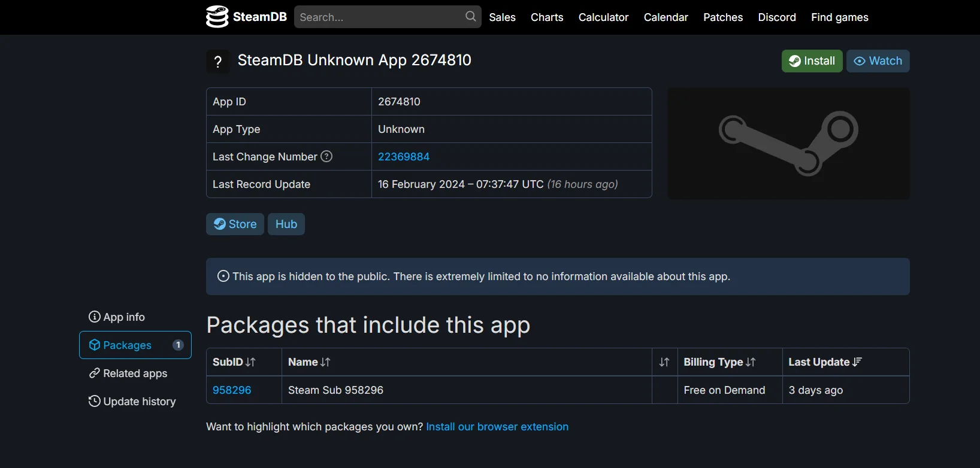Open the Steam Store page button
980x468 pixels.
[235, 224]
